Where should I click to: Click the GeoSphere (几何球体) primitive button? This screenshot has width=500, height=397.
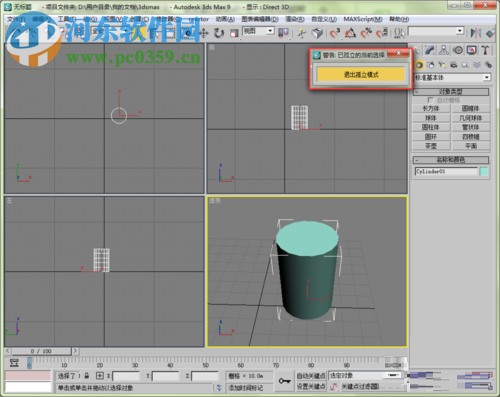pos(471,118)
